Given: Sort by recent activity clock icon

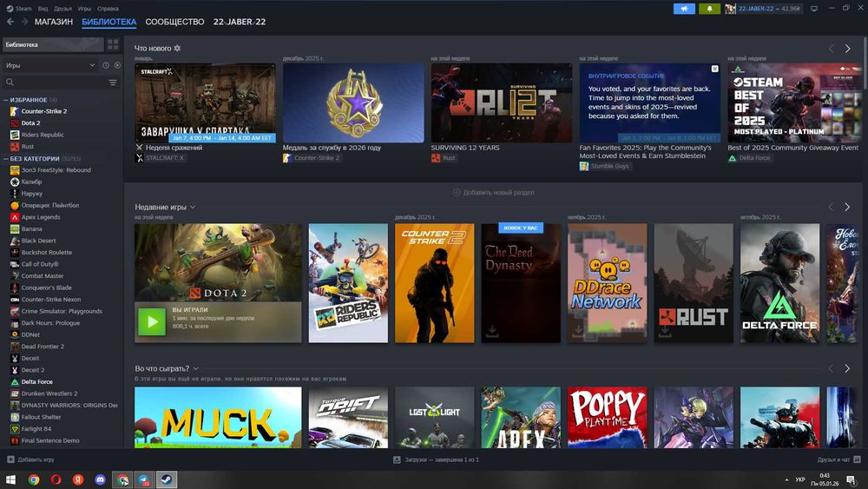Looking at the screenshot, I should [106, 65].
